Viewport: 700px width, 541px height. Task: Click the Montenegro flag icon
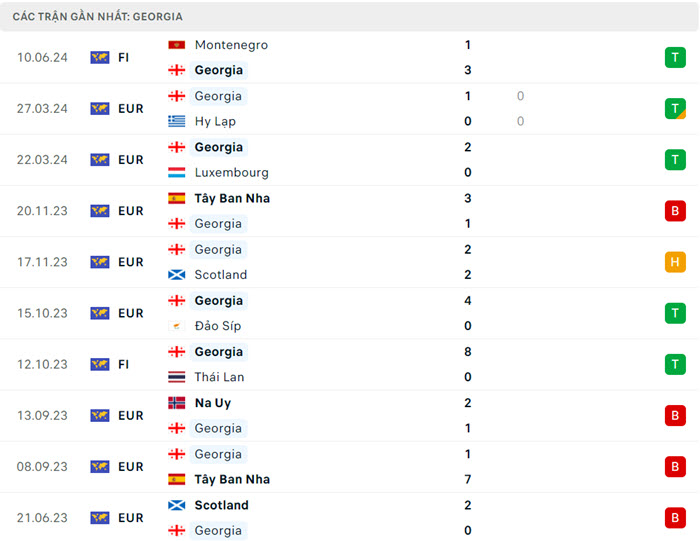point(177,45)
